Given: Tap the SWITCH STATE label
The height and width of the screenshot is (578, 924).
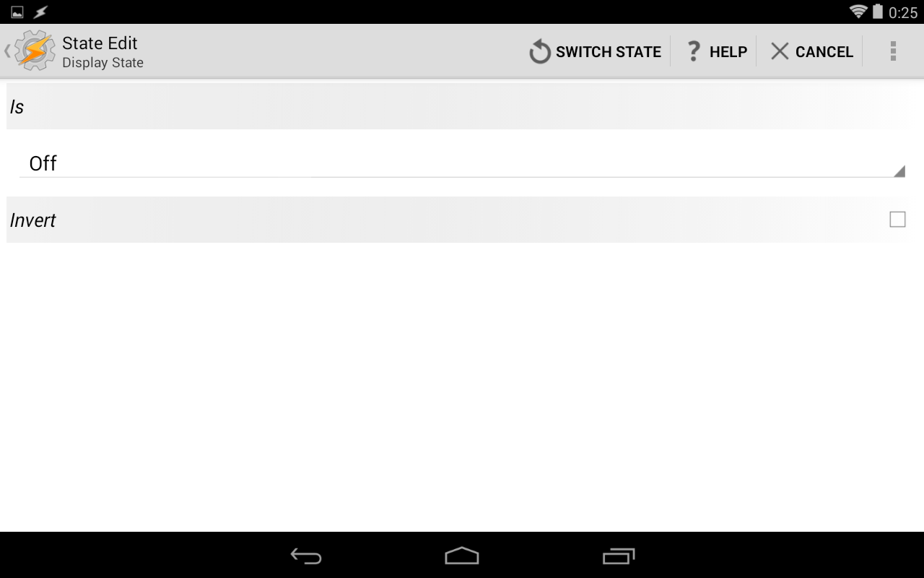Looking at the screenshot, I should [609, 52].
